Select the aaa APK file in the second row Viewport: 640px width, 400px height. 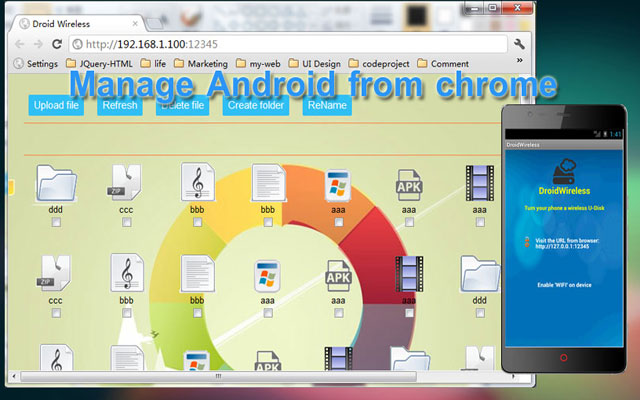tap(338, 276)
